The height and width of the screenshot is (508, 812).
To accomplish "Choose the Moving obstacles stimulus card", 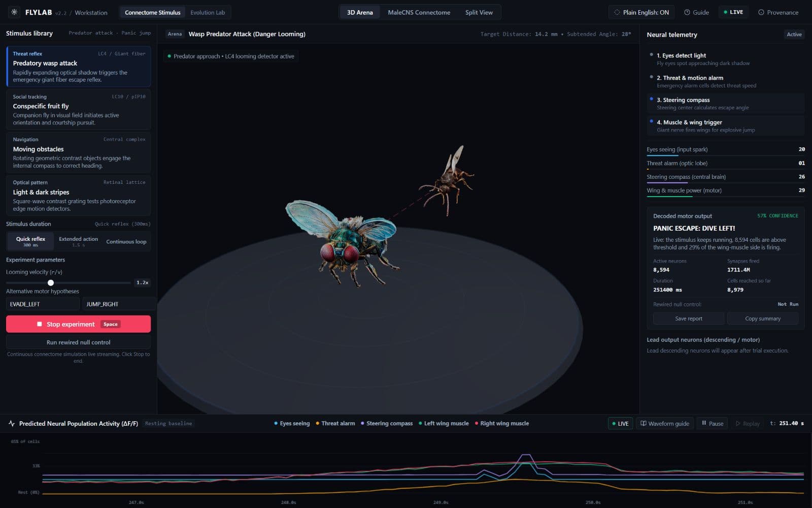I will (x=78, y=152).
